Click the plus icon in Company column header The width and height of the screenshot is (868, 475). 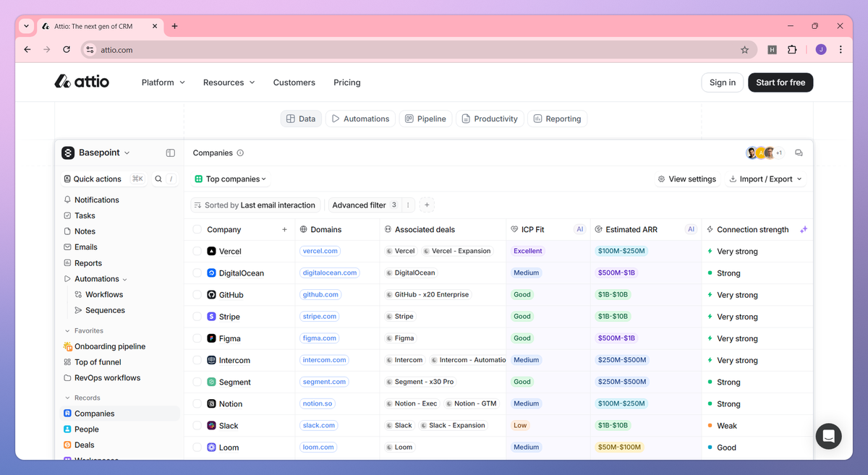pos(284,230)
